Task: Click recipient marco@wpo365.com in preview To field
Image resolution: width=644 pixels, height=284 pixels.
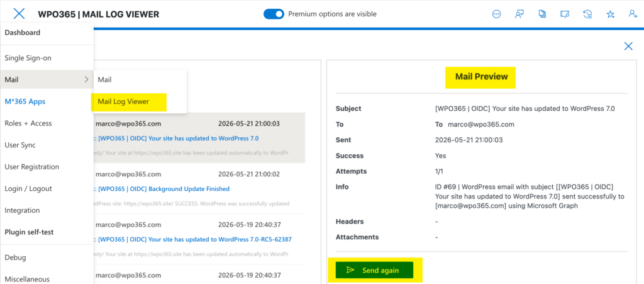Action: [x=480, y=124]
